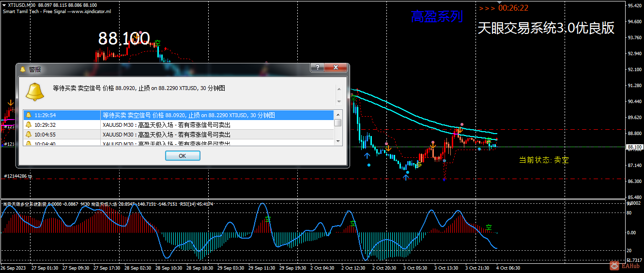Close the 警报 alert dialog

[335, 68]
